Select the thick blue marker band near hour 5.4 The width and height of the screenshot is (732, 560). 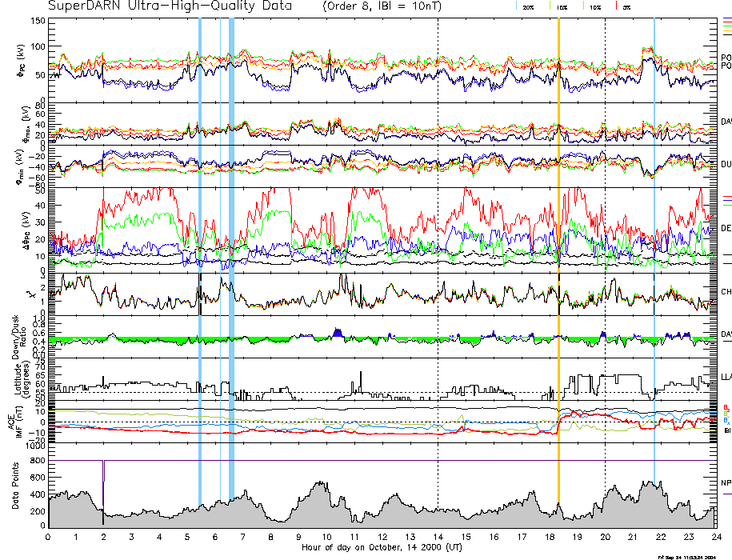pos(200,262)
